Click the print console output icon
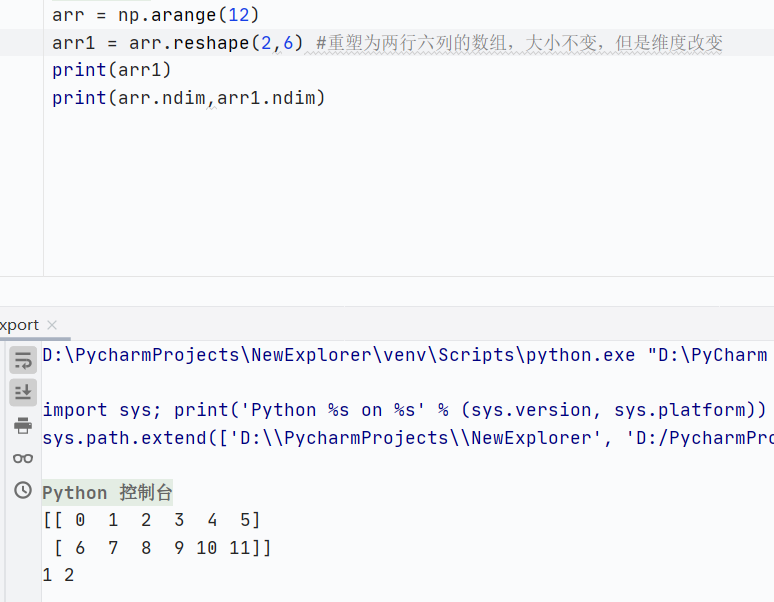 pos(22,426)
